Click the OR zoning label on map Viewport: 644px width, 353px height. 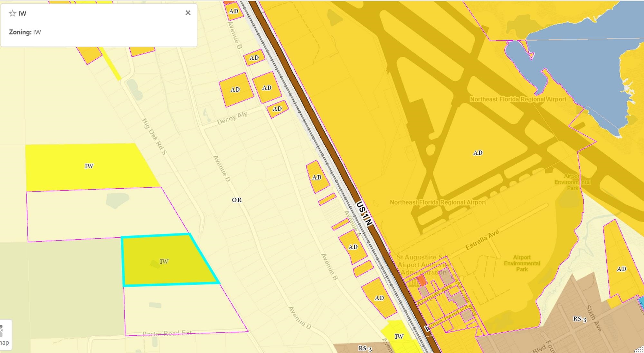237,200
